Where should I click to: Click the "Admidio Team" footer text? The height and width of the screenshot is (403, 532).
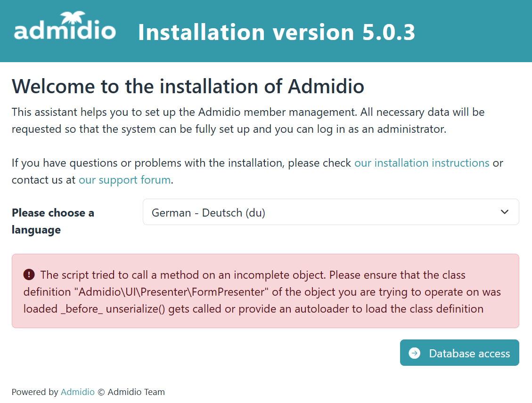coord(136,392)
